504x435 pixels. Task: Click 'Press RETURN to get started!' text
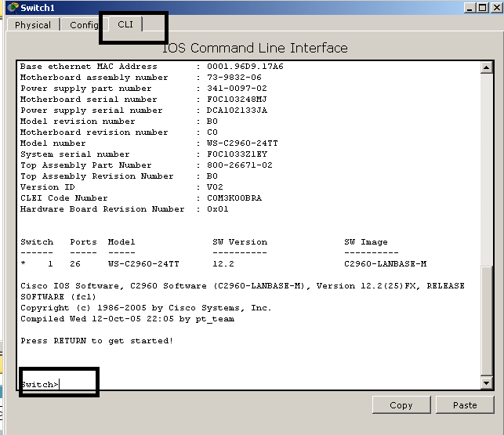[96, 340]
